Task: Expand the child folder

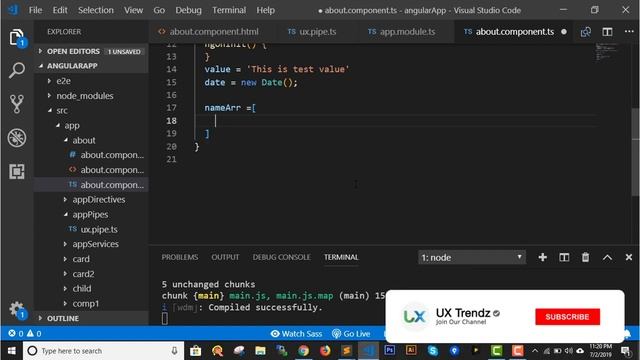Action: click(x=82, y=289)
